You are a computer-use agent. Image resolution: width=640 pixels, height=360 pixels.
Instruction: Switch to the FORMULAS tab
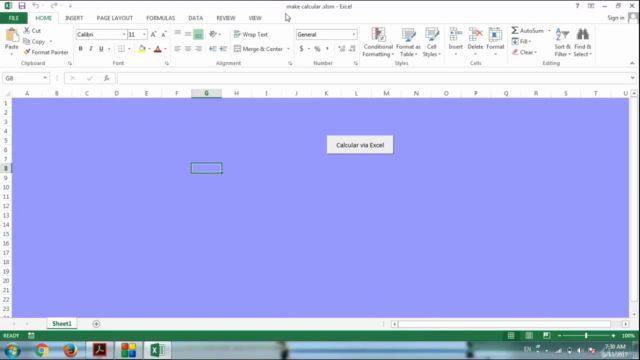[160, 18]
